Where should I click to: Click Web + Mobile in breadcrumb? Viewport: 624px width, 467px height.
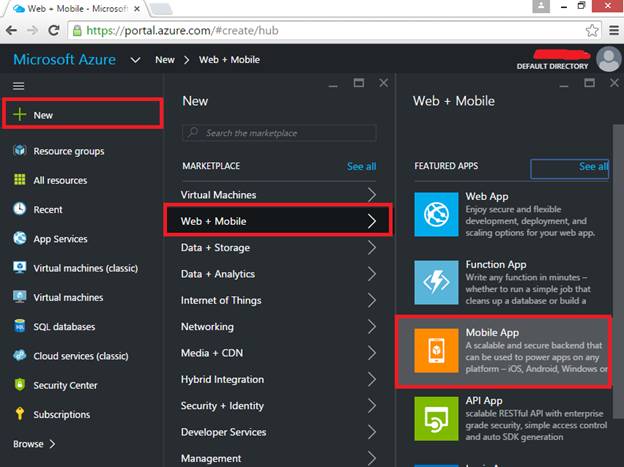click(x=229, y=60)
